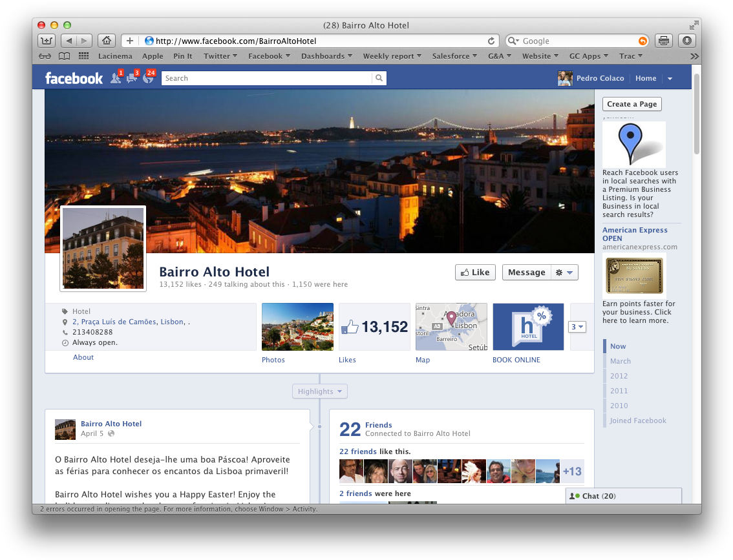Reload the page using the refresh arrow
733x560 pixels.
(x=491, y=40)
